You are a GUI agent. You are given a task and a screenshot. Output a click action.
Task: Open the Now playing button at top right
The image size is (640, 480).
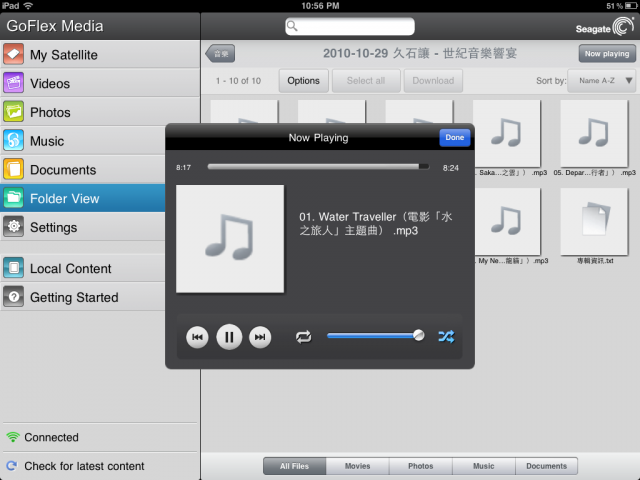click(607, 53)
